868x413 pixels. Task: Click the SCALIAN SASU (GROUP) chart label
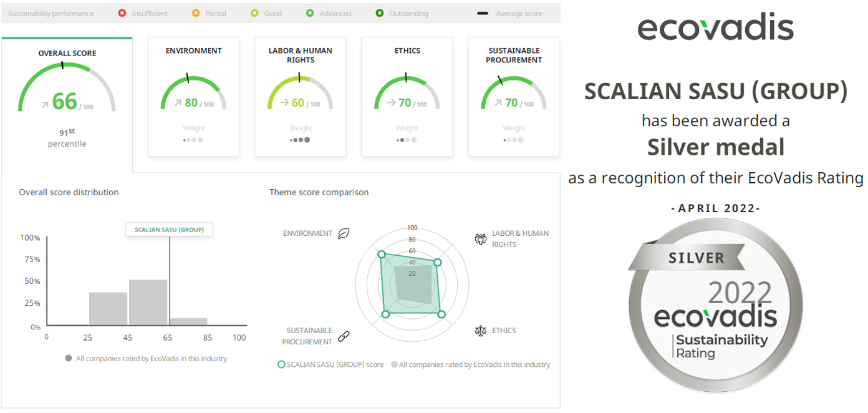pyautogui.click(x=169, y=230)
